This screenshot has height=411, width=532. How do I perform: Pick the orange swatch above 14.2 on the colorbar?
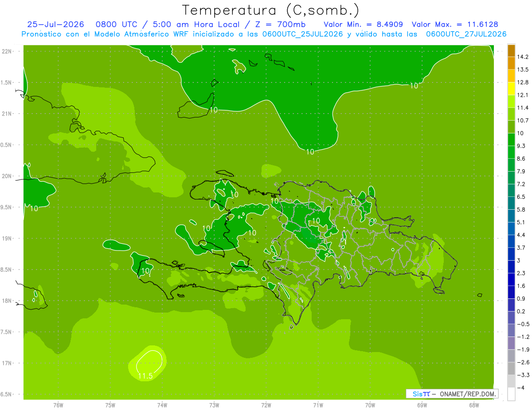pos(511,50)
